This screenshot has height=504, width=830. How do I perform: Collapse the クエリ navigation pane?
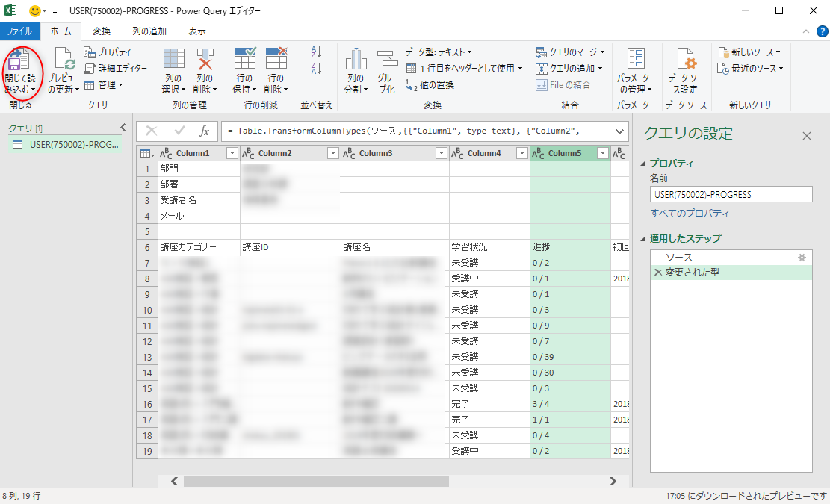(x=123, y=128)
